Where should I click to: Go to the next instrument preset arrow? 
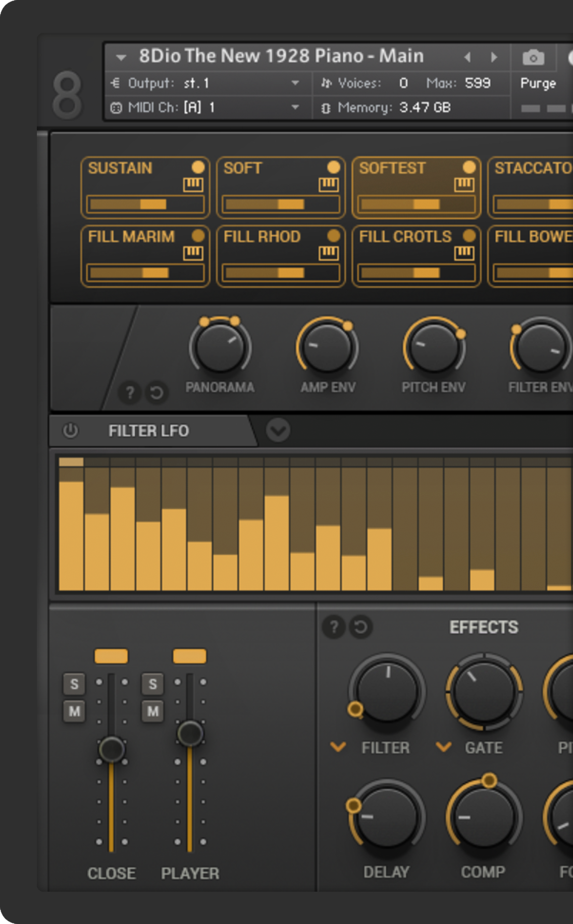point(494,57)
